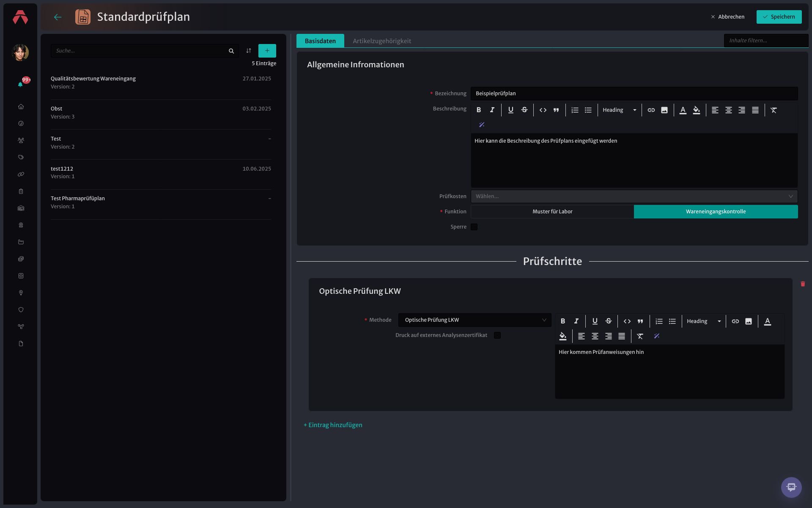Pick the text color tool in the Beschreibung toolbar
The height and width of the screenshot is (508, 812).
pyautogui.click(x=683, y=110)
